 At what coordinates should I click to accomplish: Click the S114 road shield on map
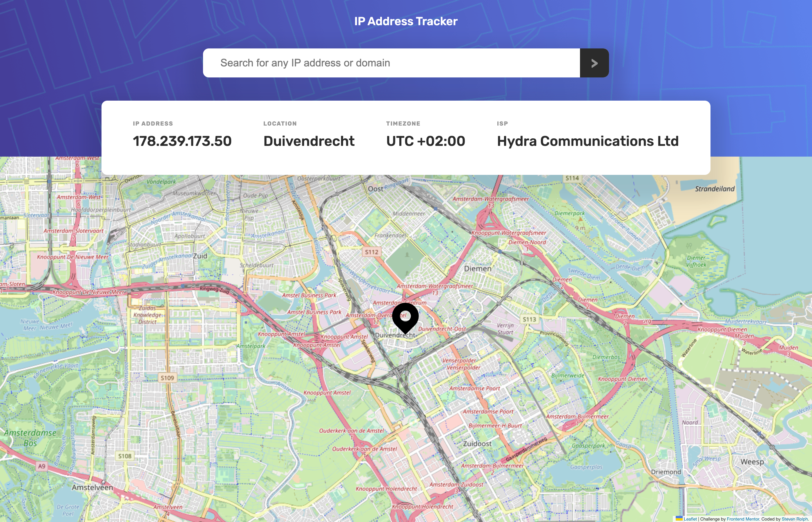pos(572,178)
